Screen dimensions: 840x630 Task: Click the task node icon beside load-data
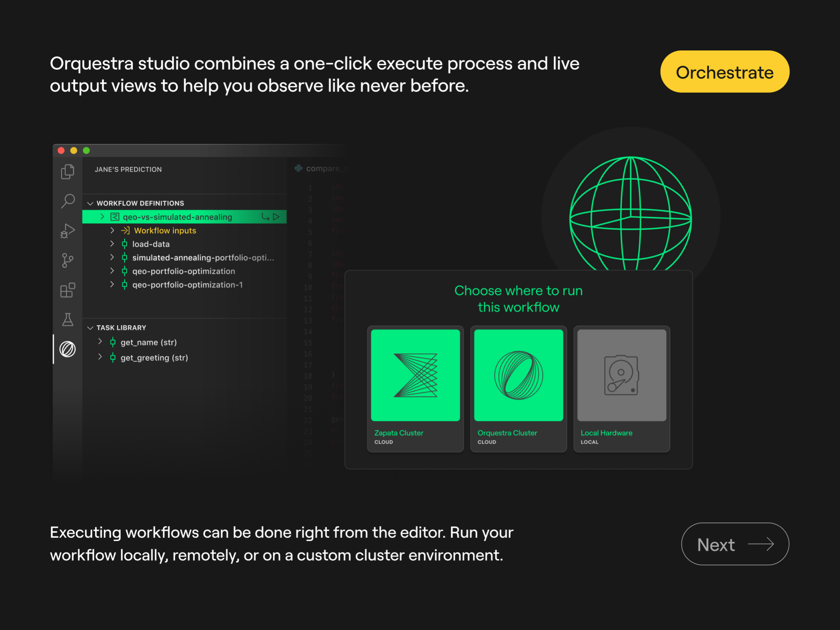125,244
